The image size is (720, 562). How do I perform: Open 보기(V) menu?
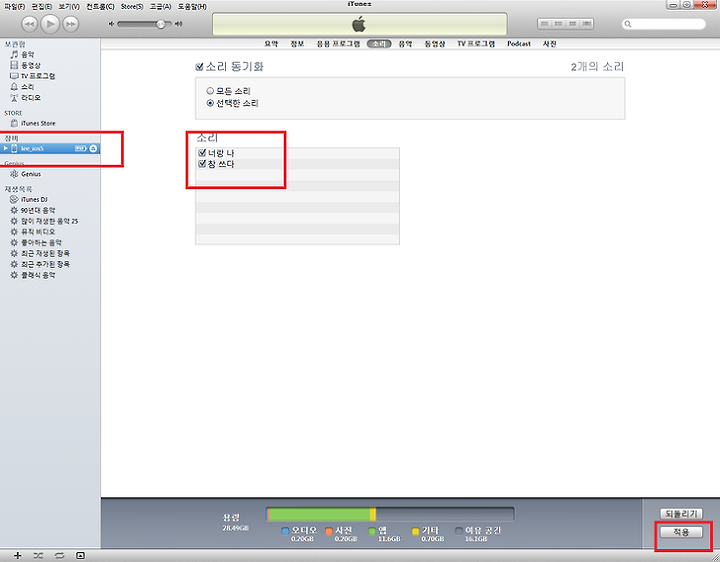click(x=69, y=6)
